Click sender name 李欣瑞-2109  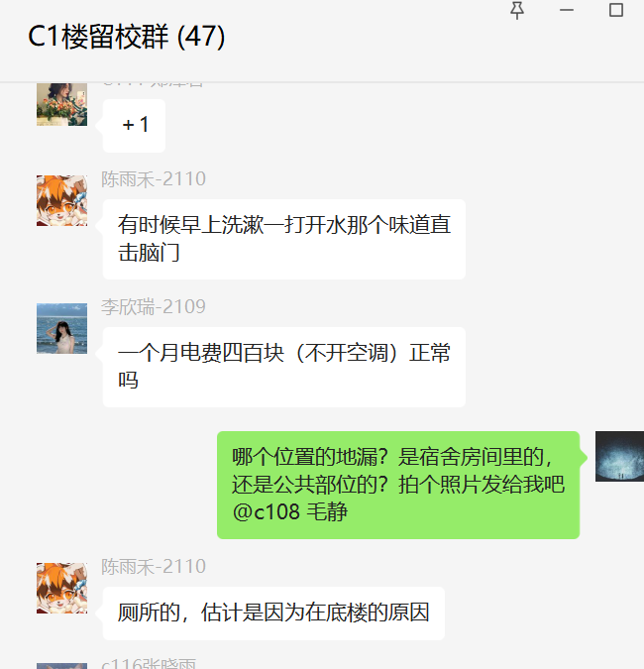[x=154, y=307]
